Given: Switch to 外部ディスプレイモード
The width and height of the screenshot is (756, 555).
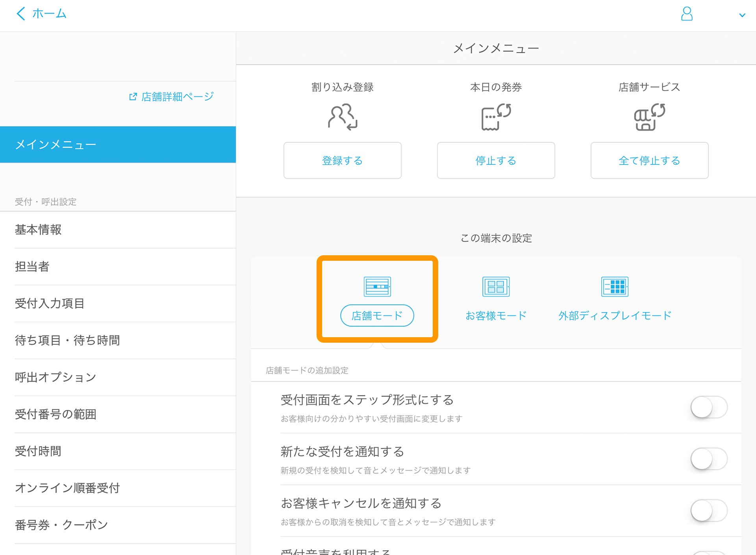Looking at the screenshot, I should pos(615,316).
